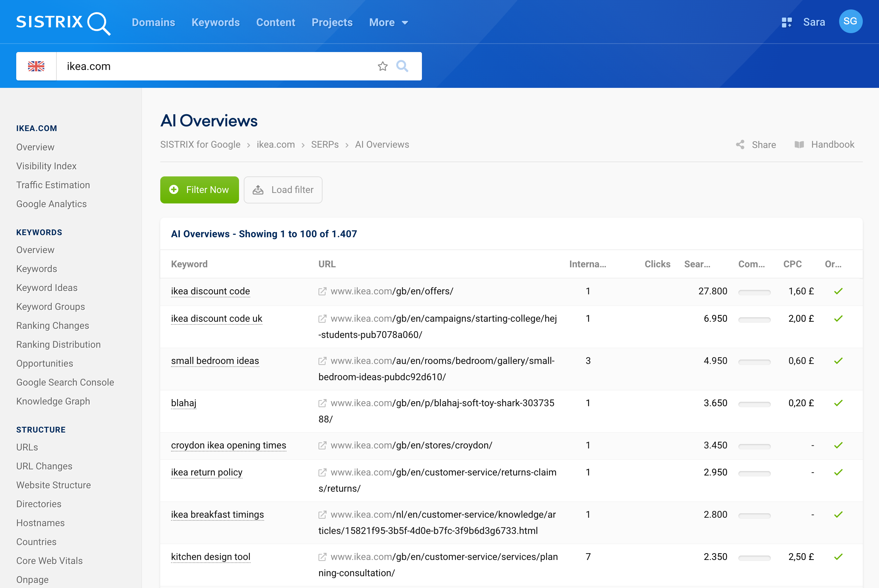Open external link icon for ikea return policy
This screenshot has height=588, width=879.
(x=322, y=472)
